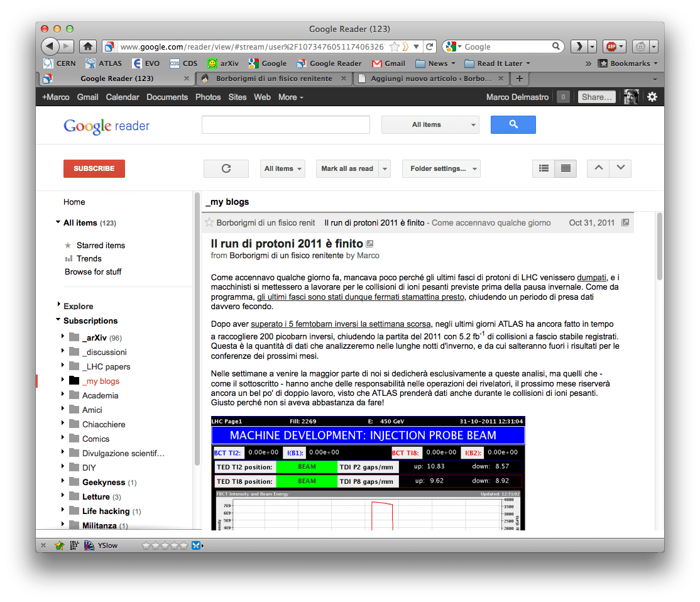
Task: Click the Mark all as read button
Action: [347, 168]
